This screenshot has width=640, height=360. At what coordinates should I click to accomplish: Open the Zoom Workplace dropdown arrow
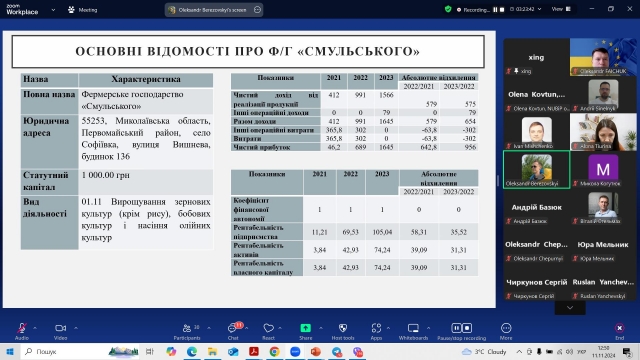pyautogui.click(x=53, y=10)
